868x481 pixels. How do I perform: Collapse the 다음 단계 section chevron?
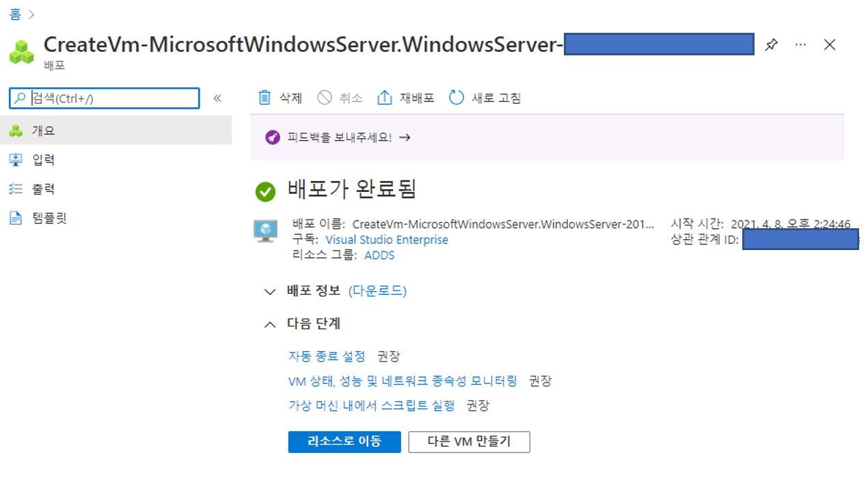270,325
